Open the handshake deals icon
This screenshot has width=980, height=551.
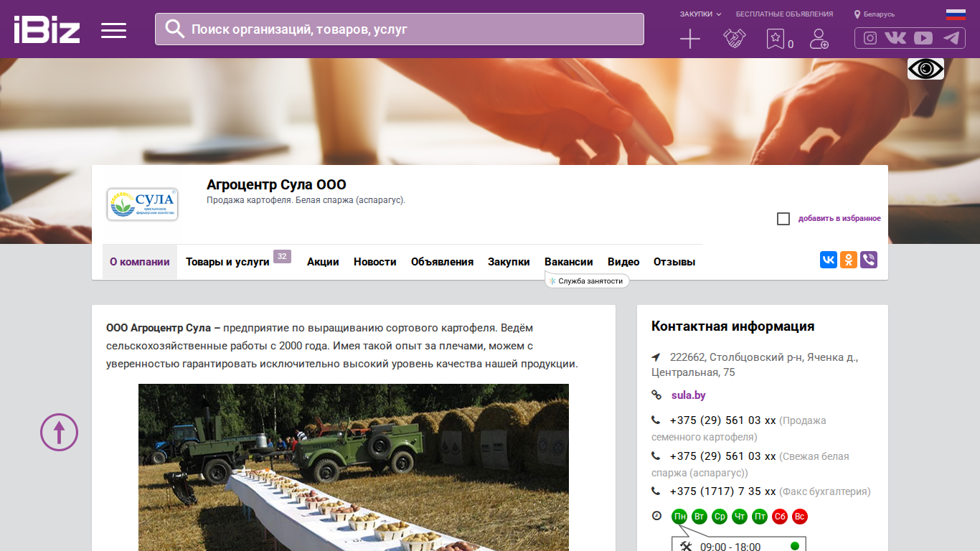[x=734, y=39]
